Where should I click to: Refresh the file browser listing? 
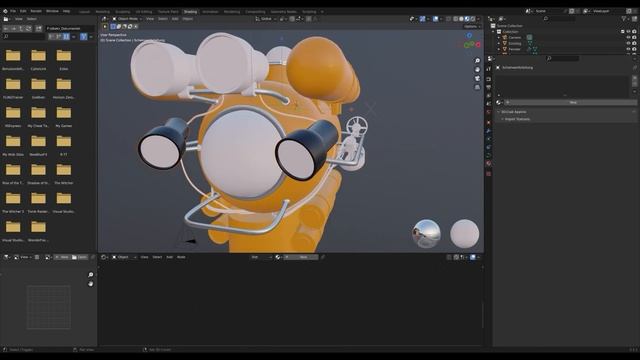coord(29,29)
